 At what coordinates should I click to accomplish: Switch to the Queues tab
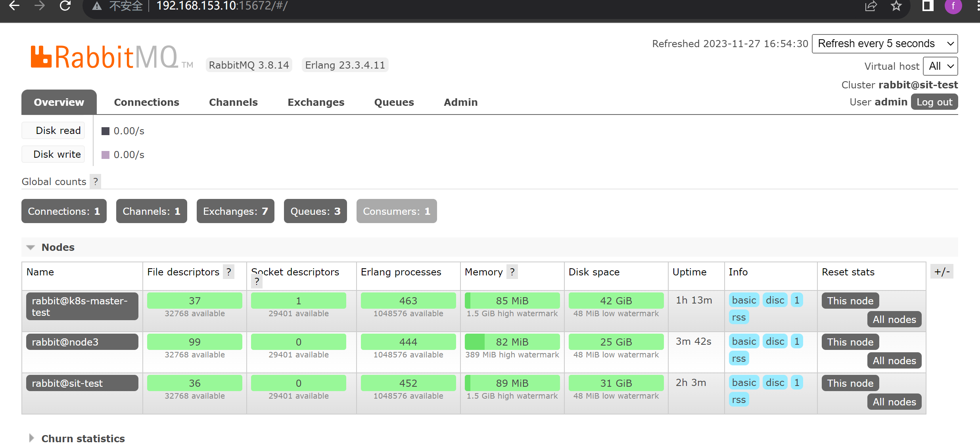pyautogui.click(x=394, y=102)
